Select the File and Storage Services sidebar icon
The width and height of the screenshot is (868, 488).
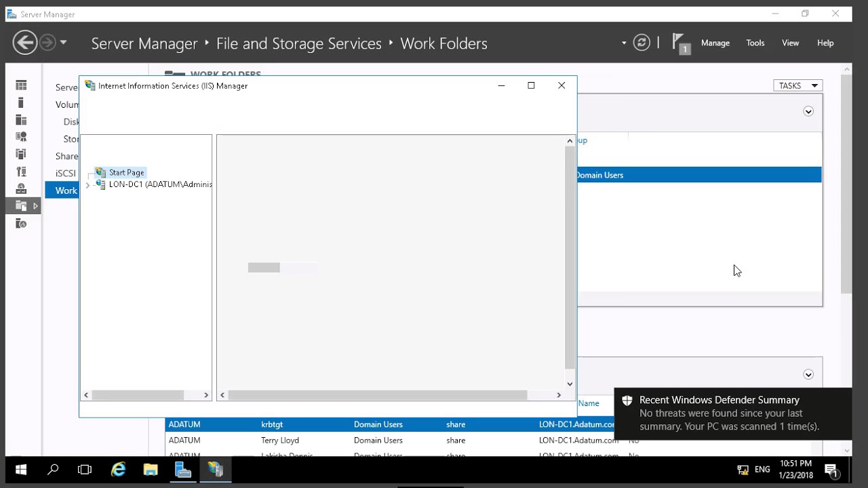21,206
